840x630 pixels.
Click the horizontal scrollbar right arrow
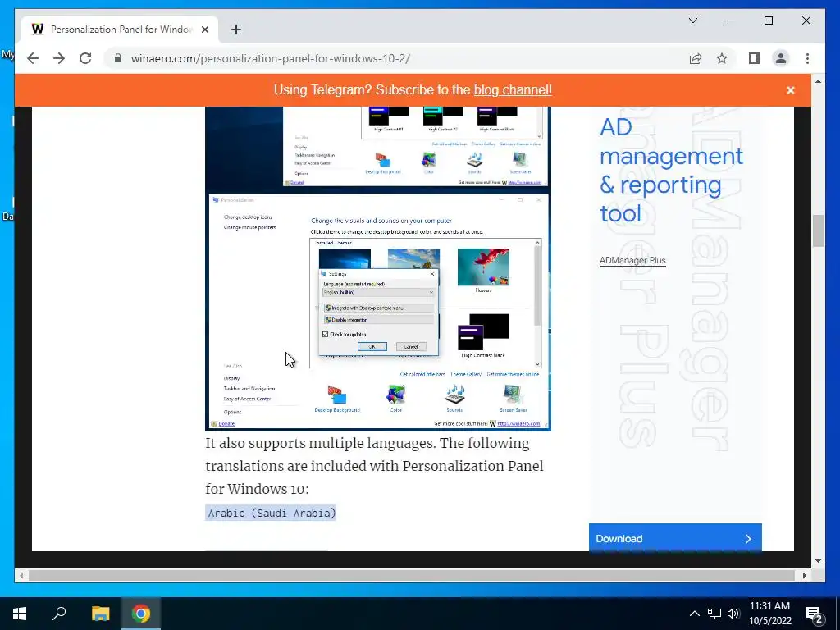point(804,575)
